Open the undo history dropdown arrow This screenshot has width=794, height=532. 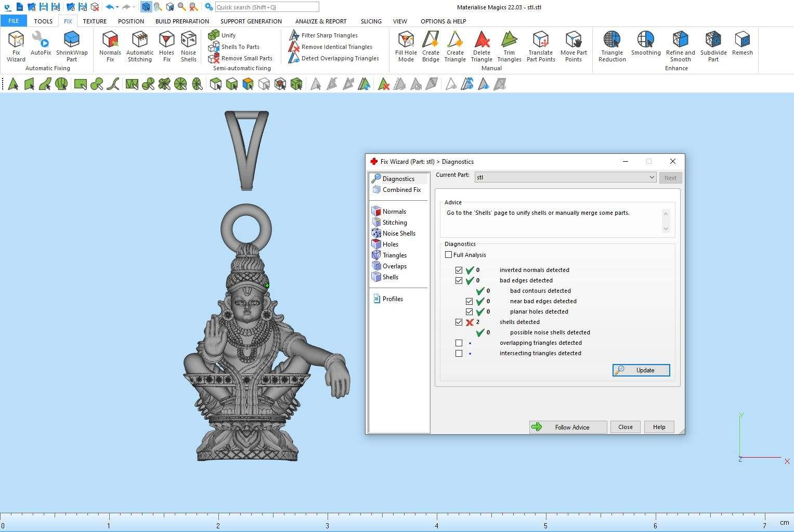118,7
